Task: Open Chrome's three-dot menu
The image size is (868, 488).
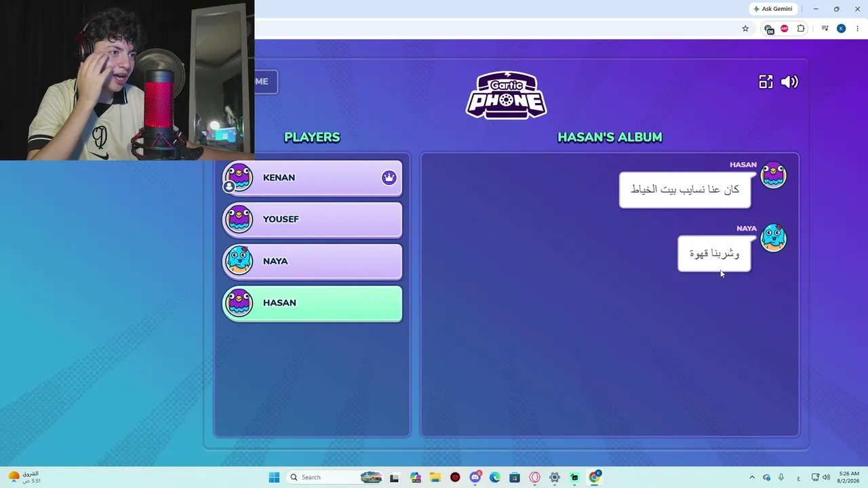Action: (x=857, y=28)
